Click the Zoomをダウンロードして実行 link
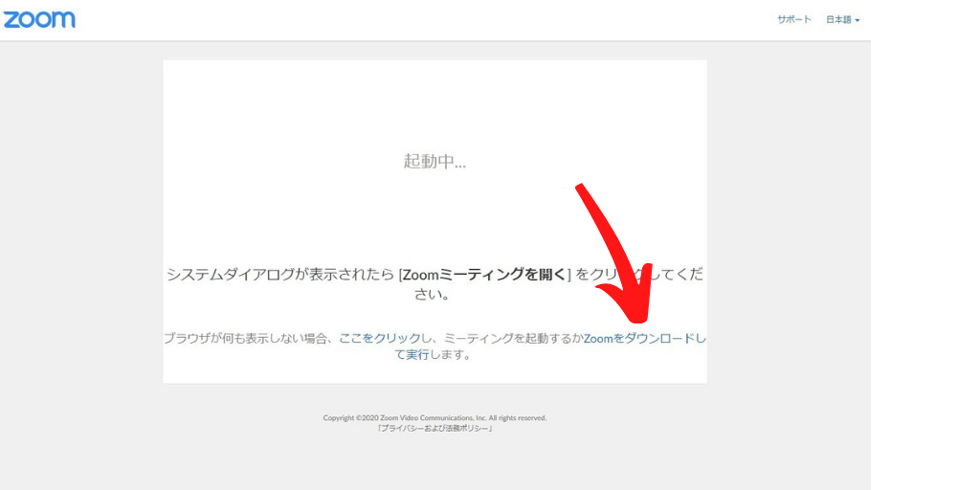 pyautogui.click(x=644, y=338)
